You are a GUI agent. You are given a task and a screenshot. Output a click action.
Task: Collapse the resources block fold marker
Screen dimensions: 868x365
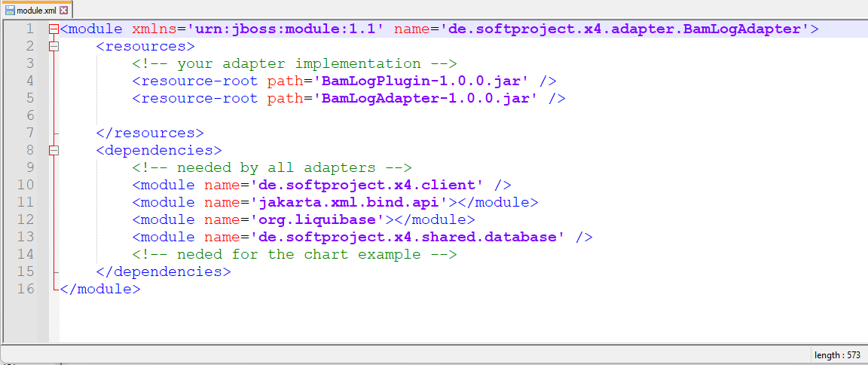click(53, 47)
